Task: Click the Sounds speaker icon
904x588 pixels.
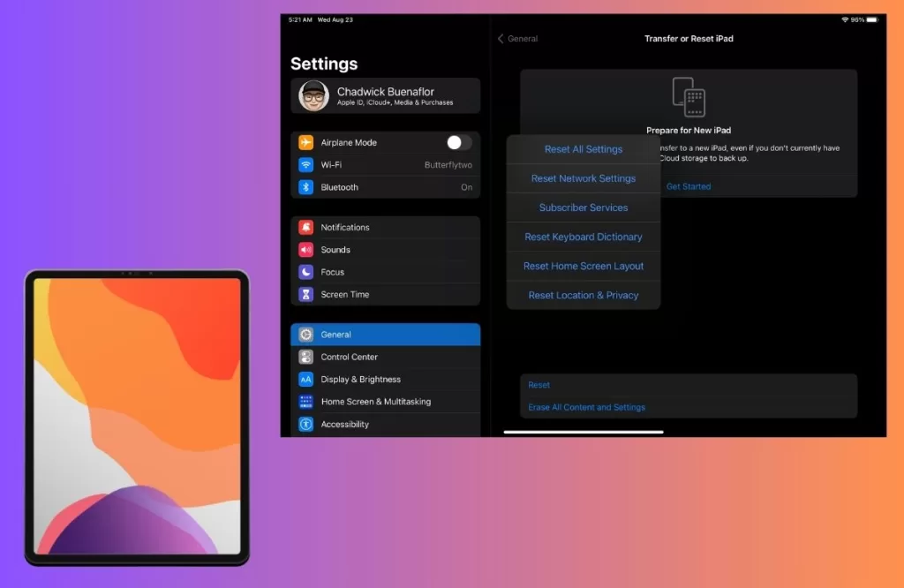Action: (x=306, y=250)
